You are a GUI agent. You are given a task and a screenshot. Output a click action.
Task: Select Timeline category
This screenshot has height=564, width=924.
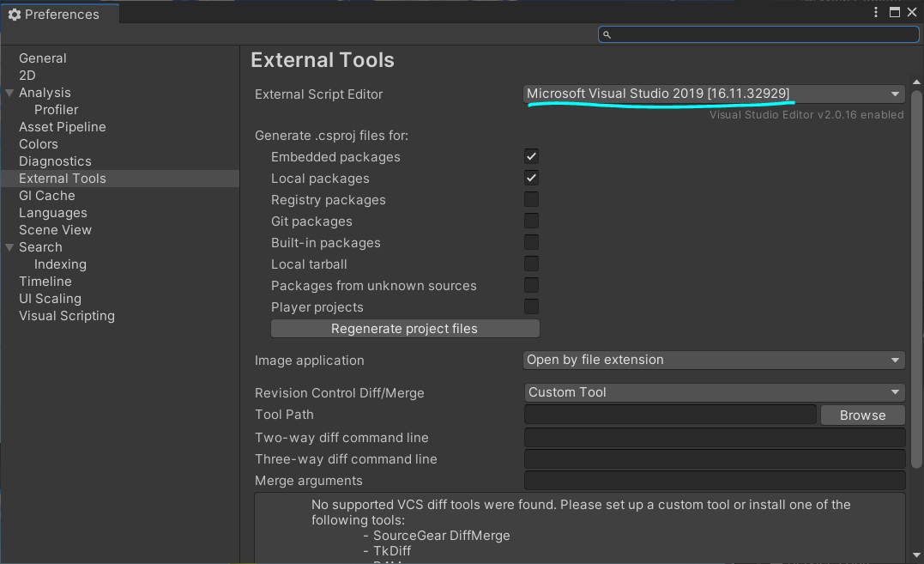(x=45, y=281)
